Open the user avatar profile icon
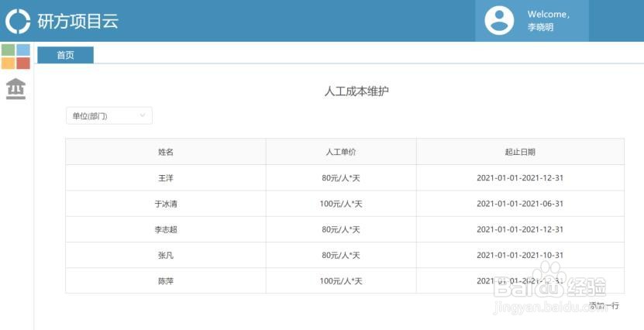Image resolution: width=644 pixels, height=330 pixels. click(499, 20)
